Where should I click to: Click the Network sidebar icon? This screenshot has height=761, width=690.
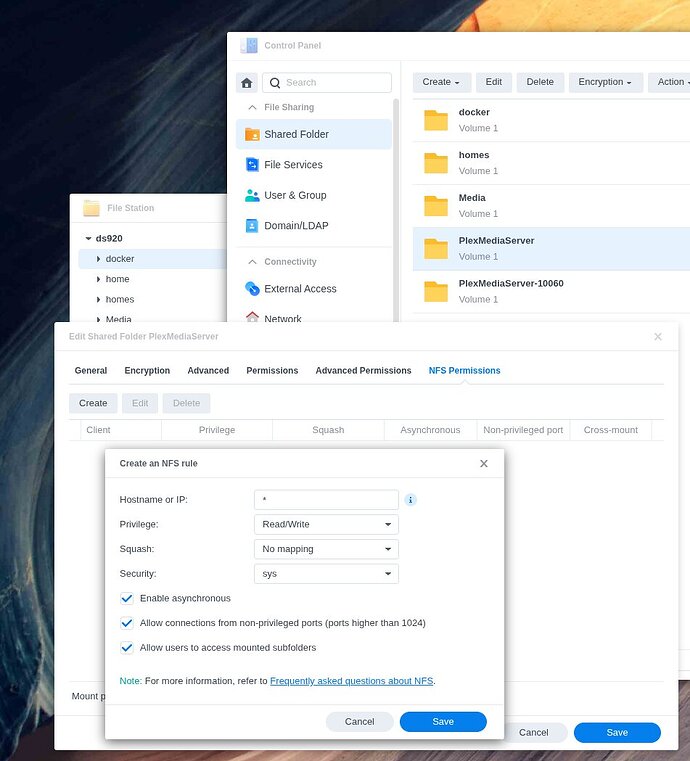[252, 317]
